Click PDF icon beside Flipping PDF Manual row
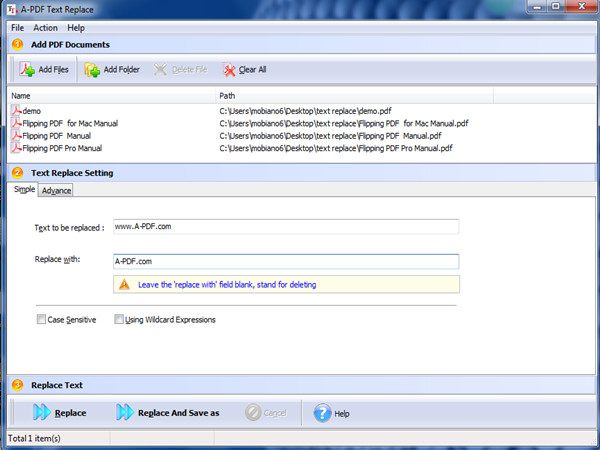Viewport: 600px width, 450px height. pos(16,135)
